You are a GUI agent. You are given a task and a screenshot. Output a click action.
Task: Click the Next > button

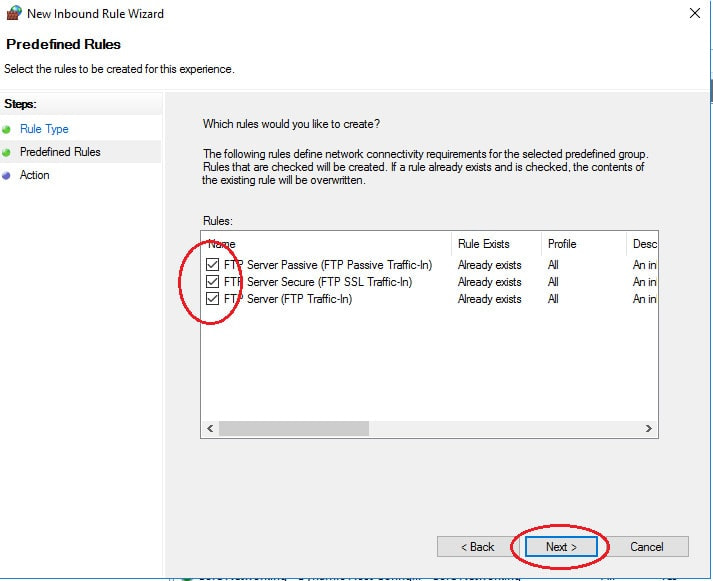pos(561,546)
